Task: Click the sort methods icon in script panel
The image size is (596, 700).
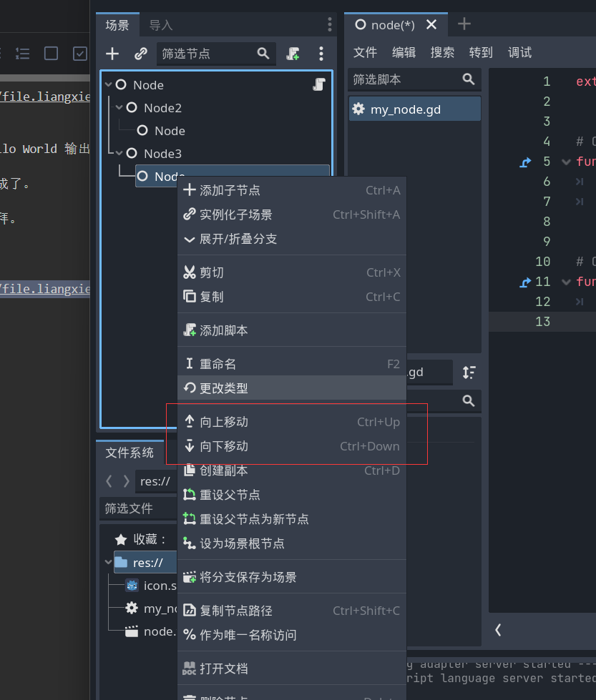Action: (469, 373)
